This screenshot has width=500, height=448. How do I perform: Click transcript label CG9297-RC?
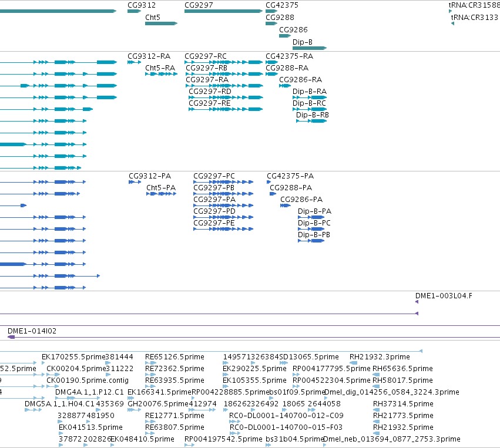[206, 56]
